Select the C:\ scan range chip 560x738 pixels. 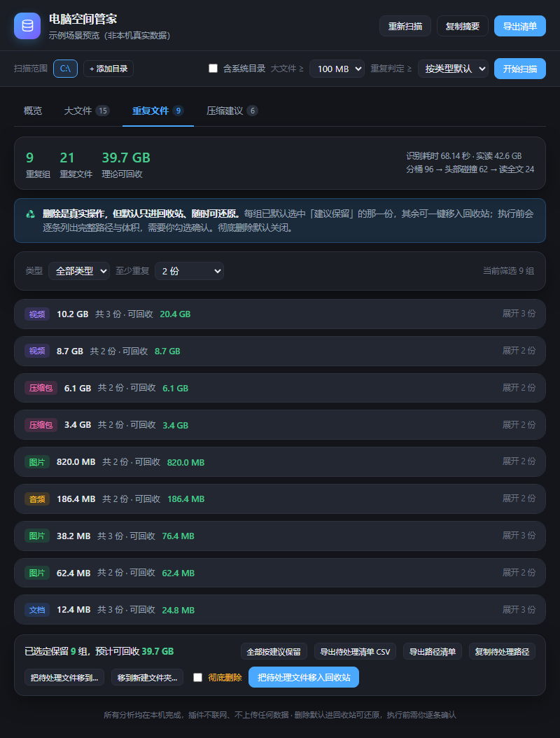point(65,69)
